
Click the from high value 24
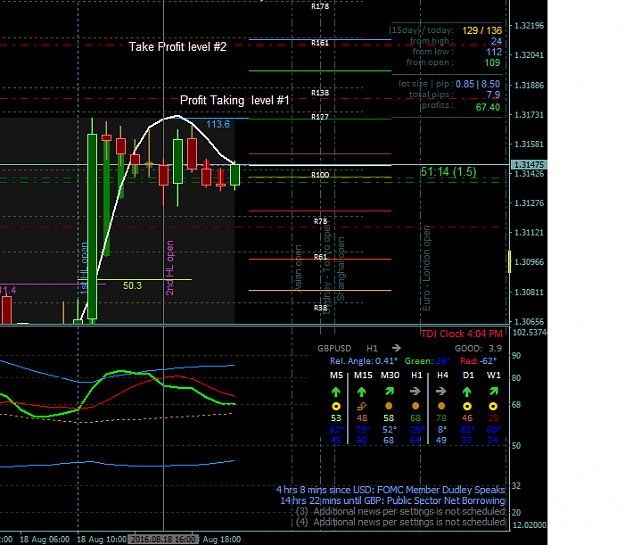coord(496,41)
